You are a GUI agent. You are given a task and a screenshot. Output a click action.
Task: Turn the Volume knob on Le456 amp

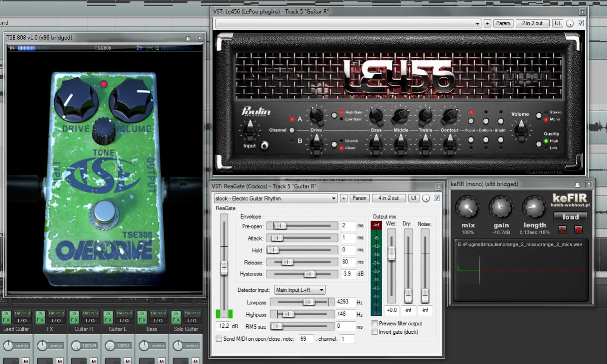pos(521,130)
